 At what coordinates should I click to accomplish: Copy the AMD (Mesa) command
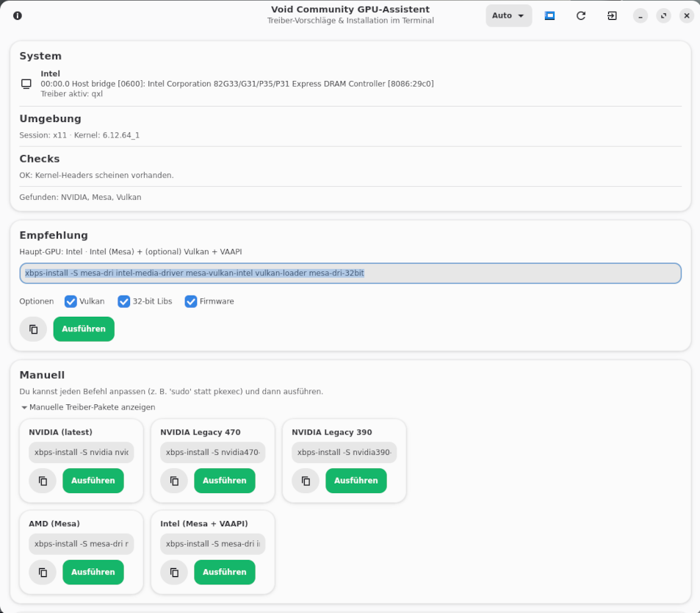click(x=43, y=573)
